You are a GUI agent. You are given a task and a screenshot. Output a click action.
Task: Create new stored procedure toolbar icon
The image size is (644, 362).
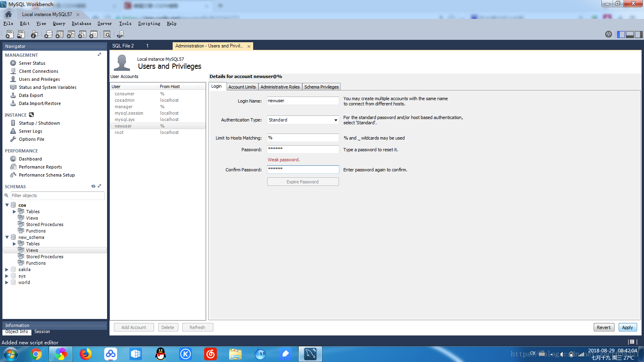pyautogui.click(x=82, y=35)
